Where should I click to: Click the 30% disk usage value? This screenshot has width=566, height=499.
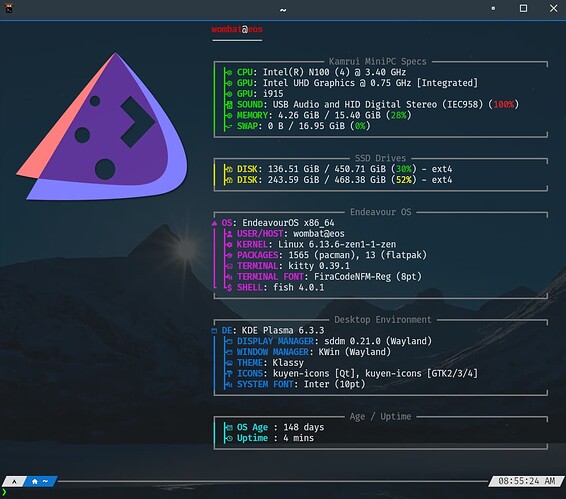pos(404,169)
